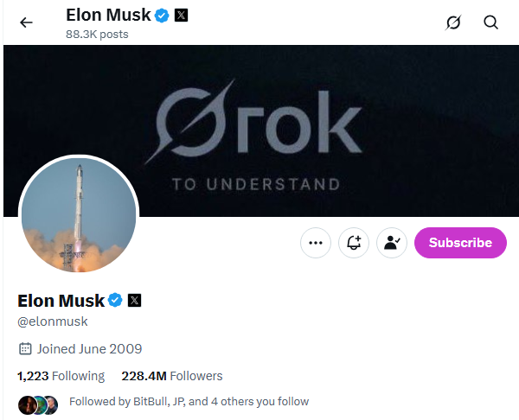Viewport: 519px width, 420px height.
Task: Click the X affiliation badge in the header
Action: click(182, 15)
